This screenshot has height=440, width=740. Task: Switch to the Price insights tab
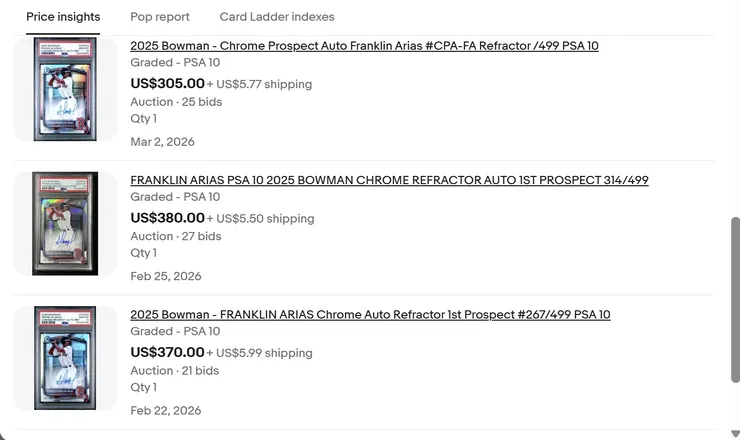tap(63, 17)
